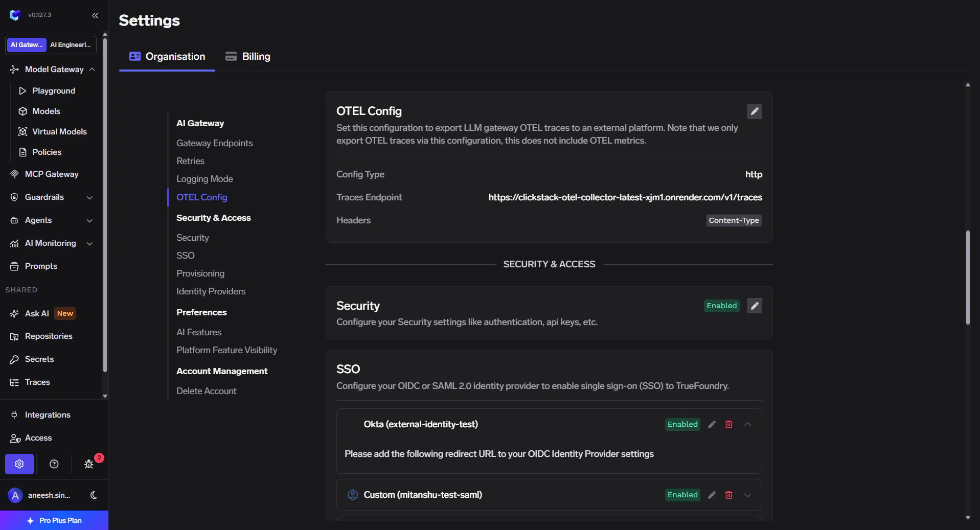Click the aneesh.sin... username
The width and height of the screenshot is (980, 530).
(49, 495)
